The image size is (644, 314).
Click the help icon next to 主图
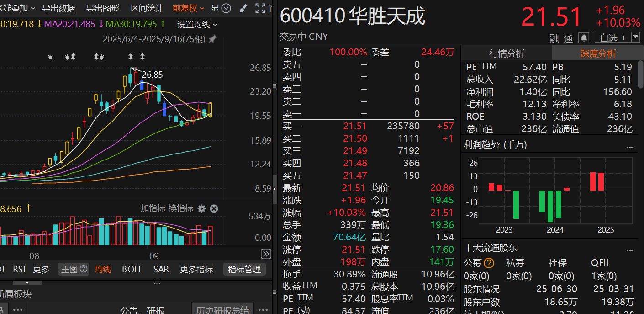84,269
